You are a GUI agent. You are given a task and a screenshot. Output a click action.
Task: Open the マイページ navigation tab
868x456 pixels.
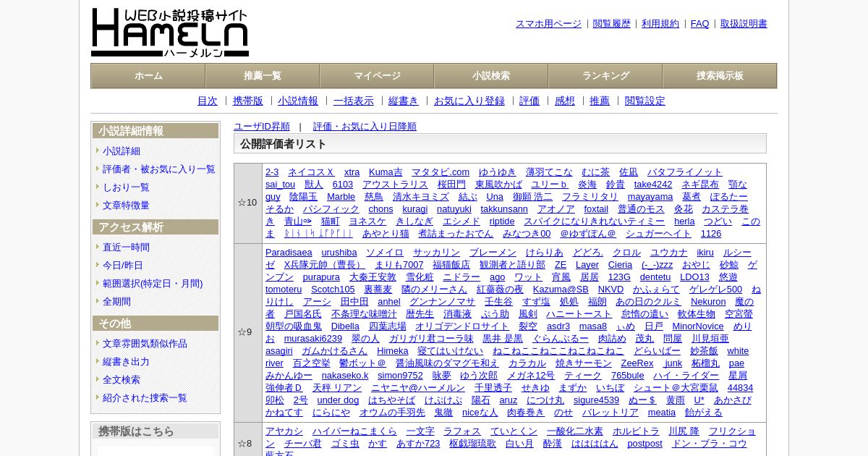377,76
